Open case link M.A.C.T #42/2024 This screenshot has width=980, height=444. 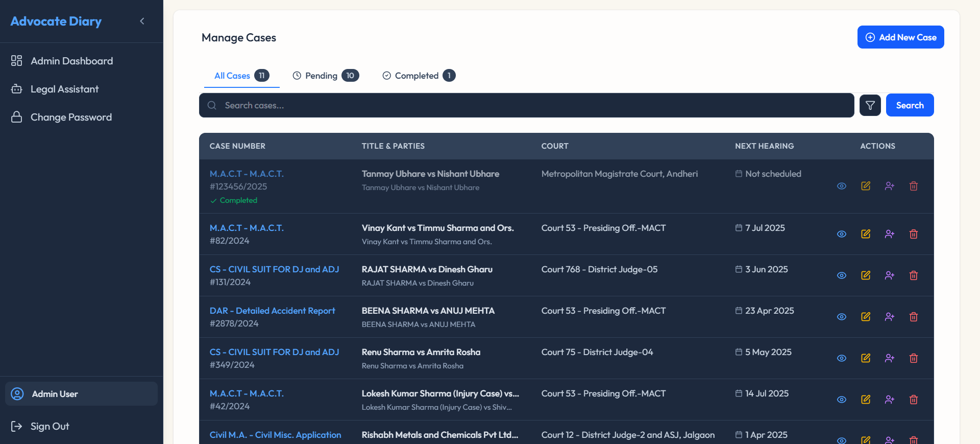point(247,393)
